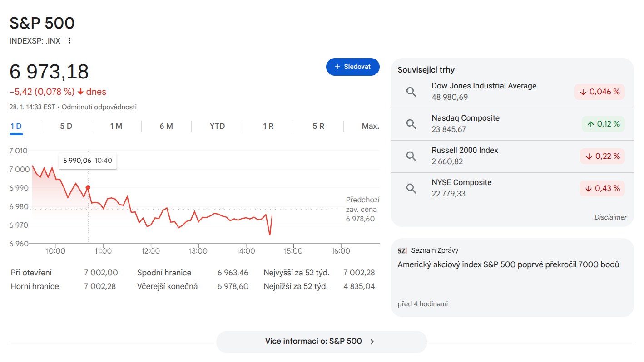Click the search icon beside Russell 2000 Index
The image size is (644, 362).
click(x=411, y=156)
